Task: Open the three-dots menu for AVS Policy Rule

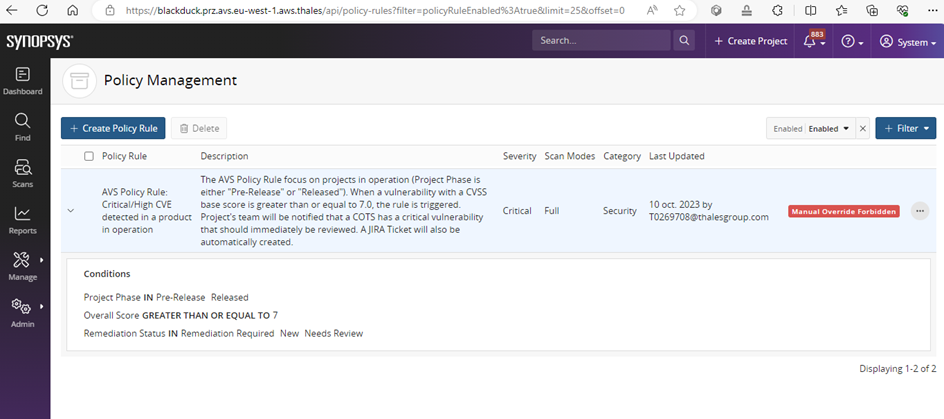Action: click(919, 211)
